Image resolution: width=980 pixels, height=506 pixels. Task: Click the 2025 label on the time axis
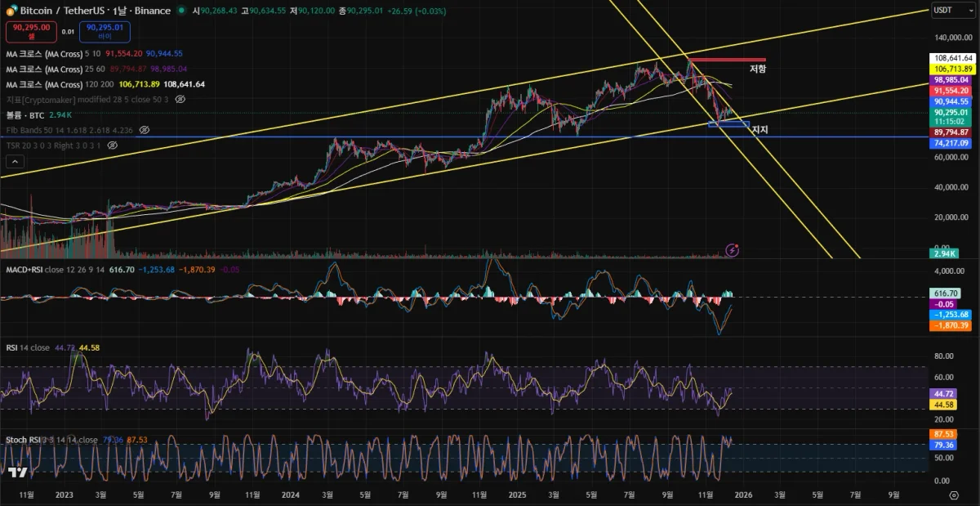click(x=516, y=495)
